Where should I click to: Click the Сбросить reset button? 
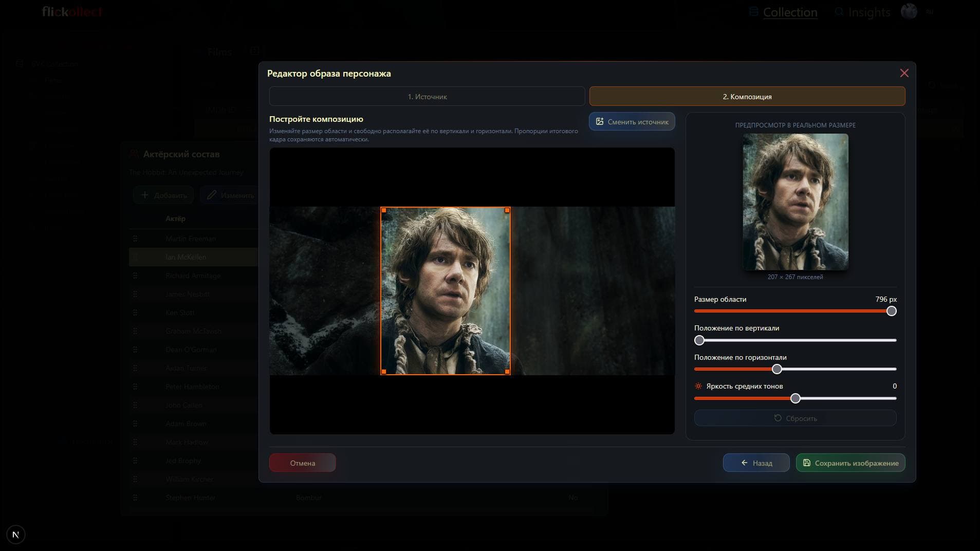795,418
